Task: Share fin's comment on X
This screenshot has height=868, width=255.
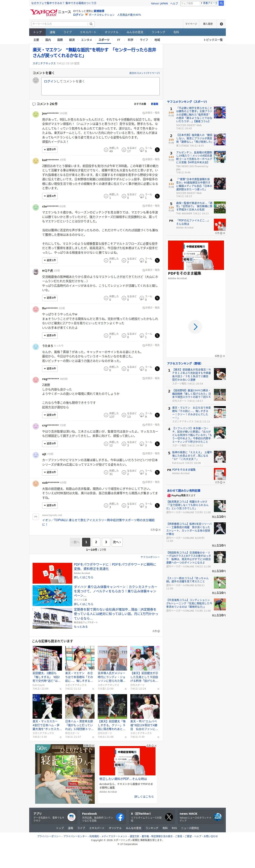Action: 157,336
